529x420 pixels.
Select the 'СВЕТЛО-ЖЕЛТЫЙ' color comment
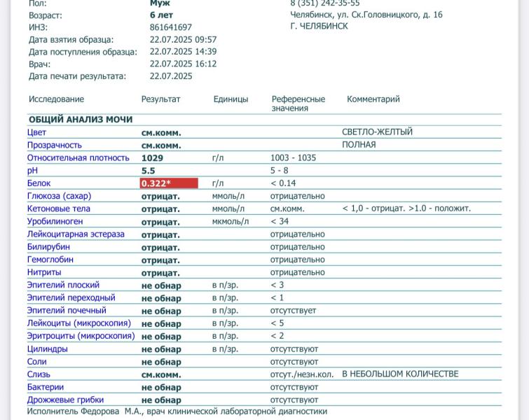coord(377,132)
